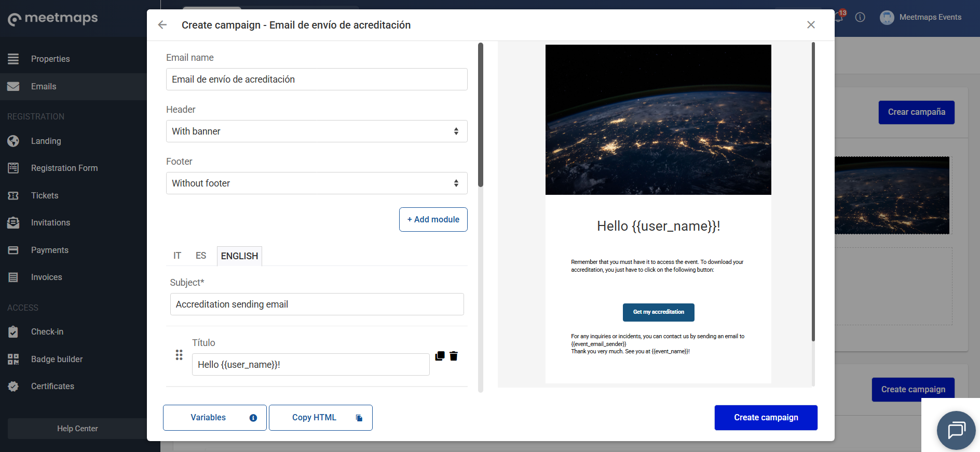Image resolution: width=980 pixels, height=452 pixels.
Task: Click the info icon on Variables button
Action: tap(253, 418)
